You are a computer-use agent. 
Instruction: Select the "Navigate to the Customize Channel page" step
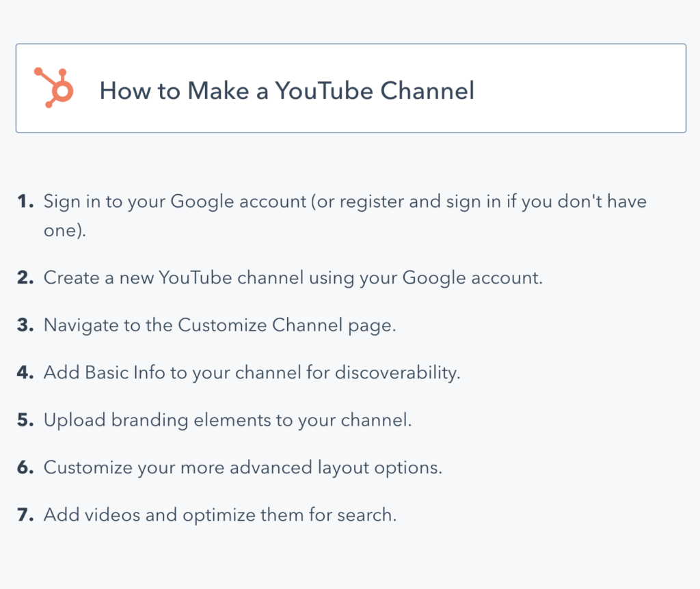[x=219, y=325]
